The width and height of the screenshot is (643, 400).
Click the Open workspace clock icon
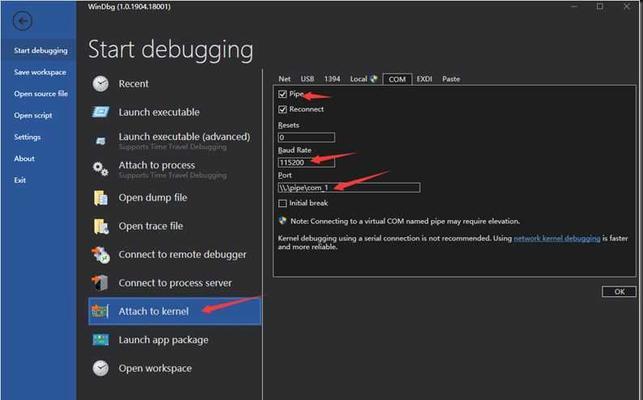coord(100,368)
